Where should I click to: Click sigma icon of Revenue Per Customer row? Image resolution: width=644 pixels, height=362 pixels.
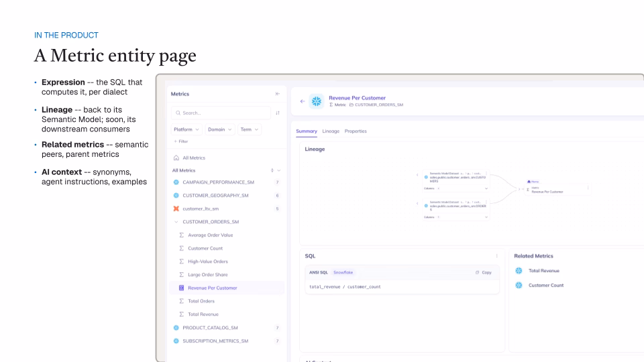pos(181,288)
